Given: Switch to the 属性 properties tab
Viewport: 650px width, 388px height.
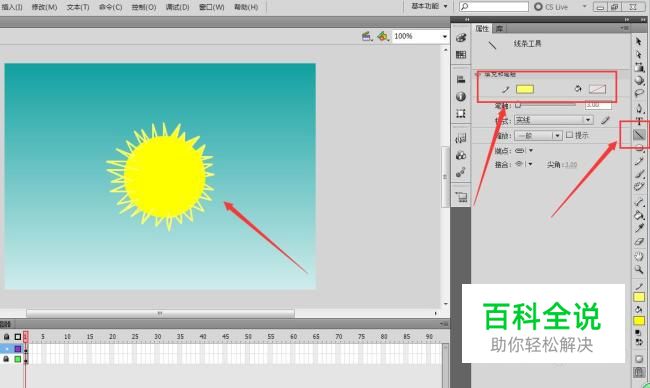Looking at the screenshot, I should coord(482,28).
